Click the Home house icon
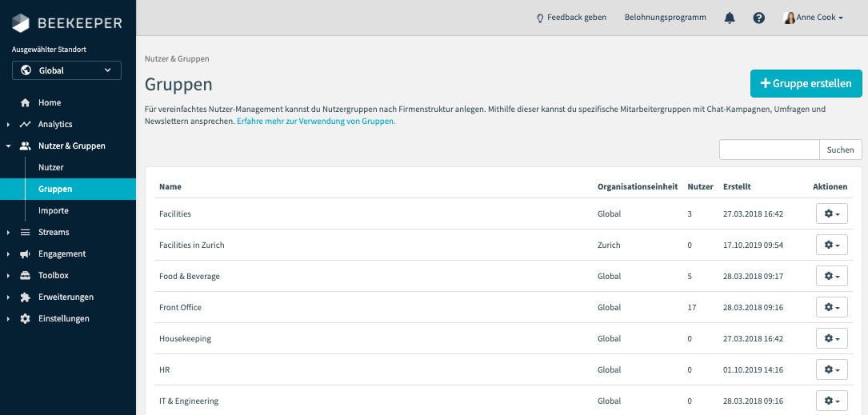This screenshot has width=868, height=415. 25,103
